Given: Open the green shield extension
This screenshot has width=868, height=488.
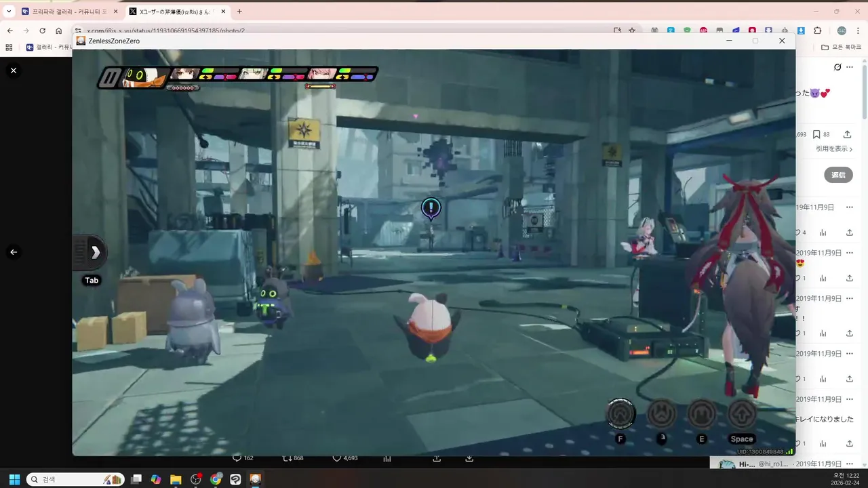Looking at the screenshot, I should [687, 30].
